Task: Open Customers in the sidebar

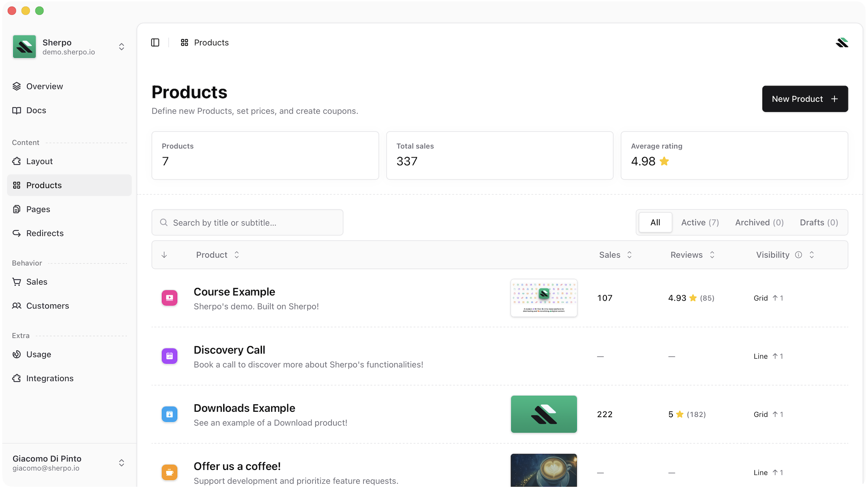Action: point(47,306)
